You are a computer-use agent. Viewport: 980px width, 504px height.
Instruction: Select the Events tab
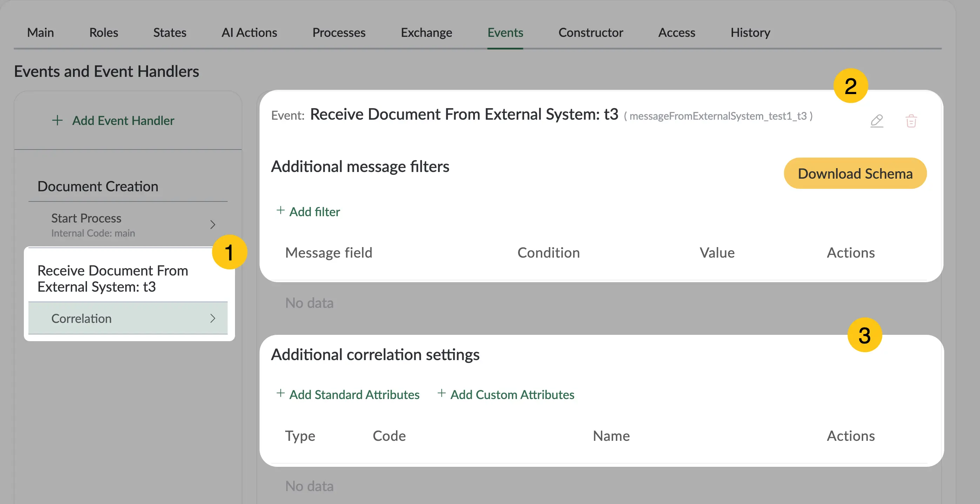tap(505, 32)
